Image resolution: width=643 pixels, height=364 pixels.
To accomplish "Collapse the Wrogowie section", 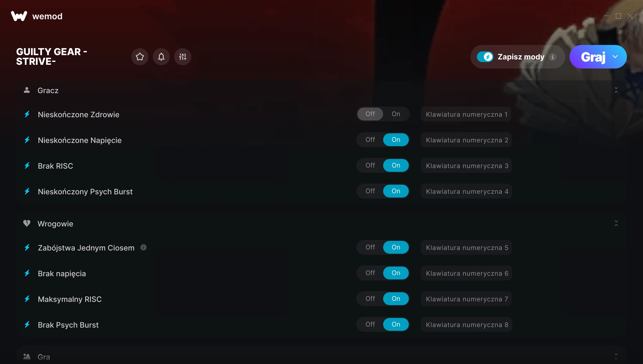I will pos(616,223).
